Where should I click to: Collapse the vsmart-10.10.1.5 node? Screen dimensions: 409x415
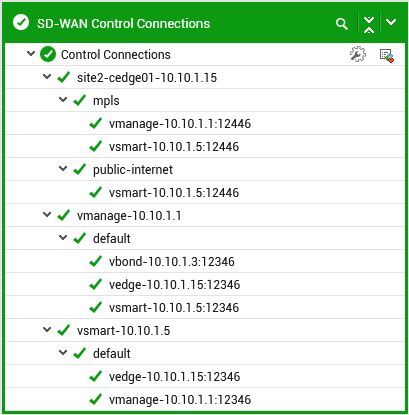pyautogui.click(x=47, y=330)
